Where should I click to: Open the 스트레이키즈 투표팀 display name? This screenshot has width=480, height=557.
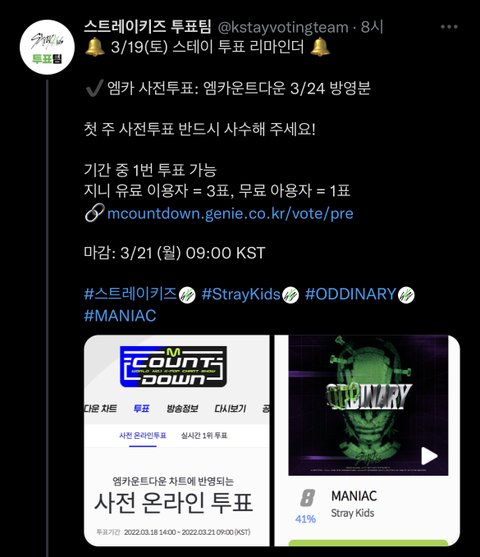tap(148, 26)
